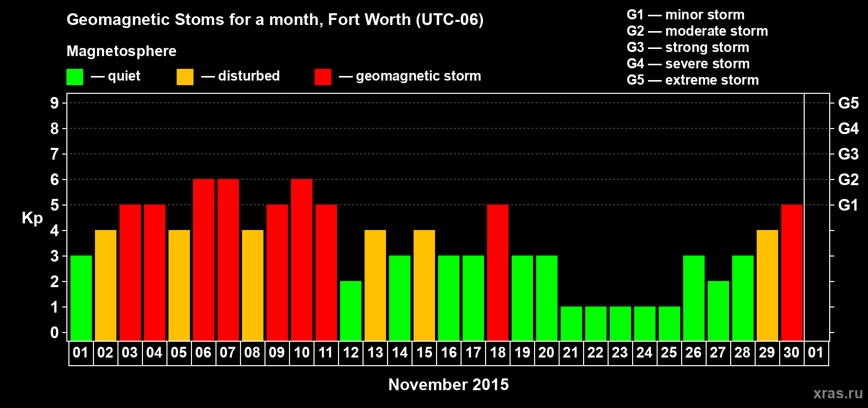Select the short green bar for day 24
868x408 pixels.
tap(645, 323)
